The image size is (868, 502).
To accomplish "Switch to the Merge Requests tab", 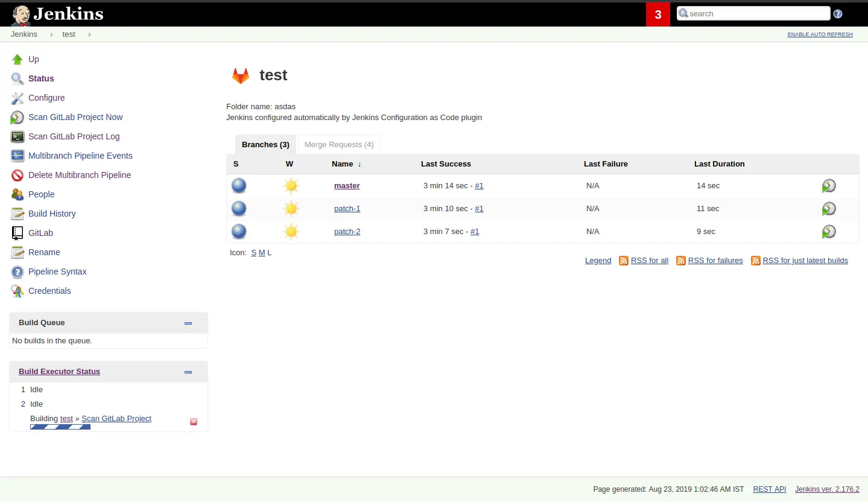I will [x=338, y=144].
